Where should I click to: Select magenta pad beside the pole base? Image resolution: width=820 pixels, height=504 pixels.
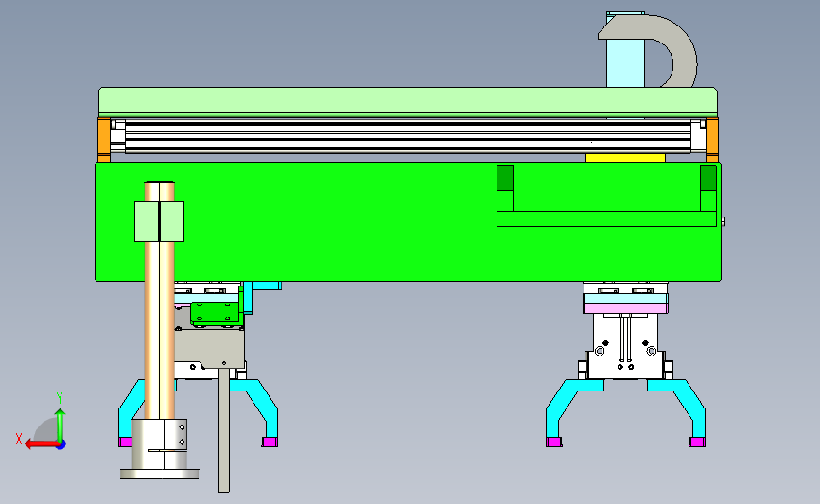click(x=126, y=443)
